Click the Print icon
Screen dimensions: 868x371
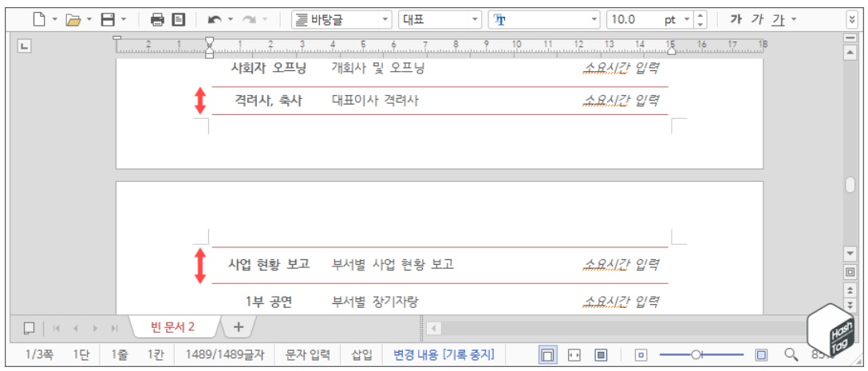coord(158,20)
